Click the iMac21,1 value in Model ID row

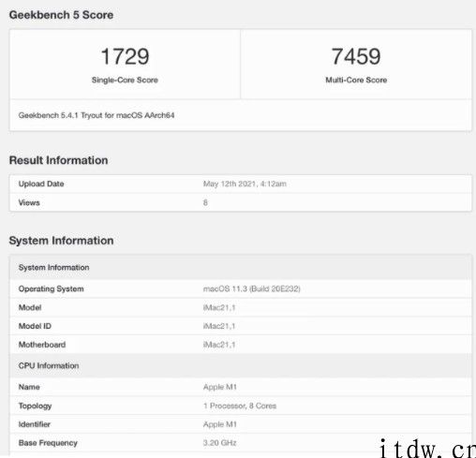click(x=219, y=326)
